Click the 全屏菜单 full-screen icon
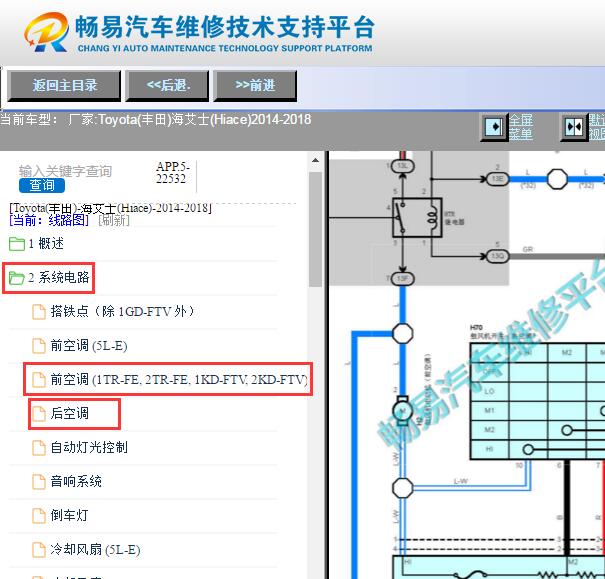The height and width of the screenshot is (579, 605). pyautogui.click(x=494, y=127)
